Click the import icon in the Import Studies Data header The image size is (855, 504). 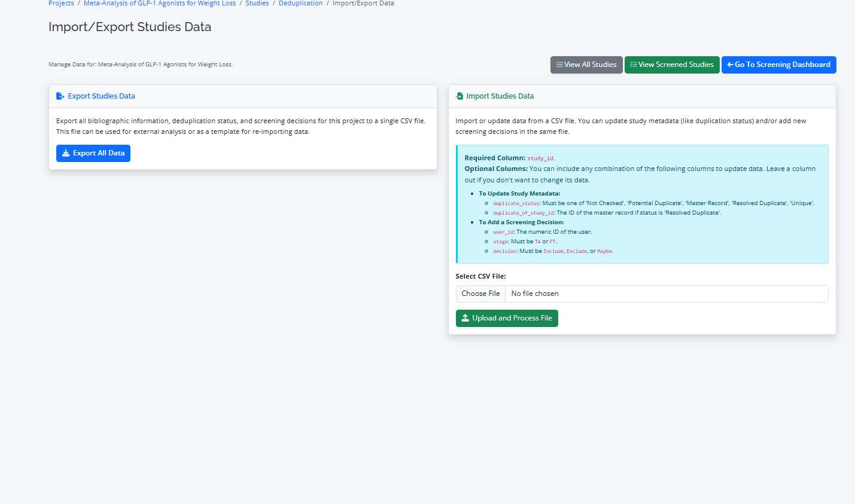pos(460,96)
